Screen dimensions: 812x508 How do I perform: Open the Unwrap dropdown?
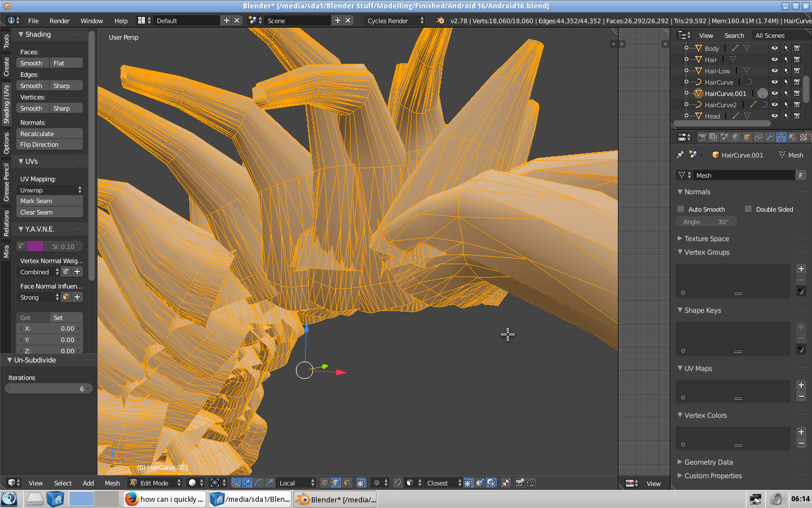[50, 190]
